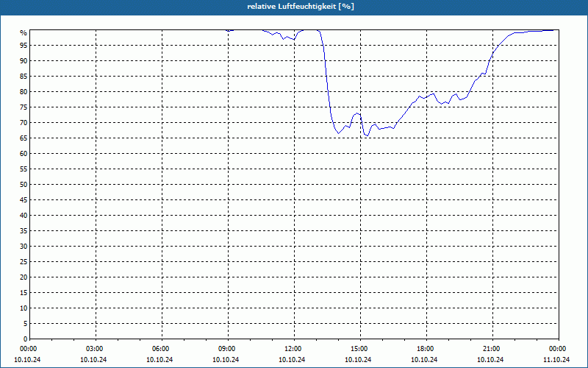The height and width of the screenshot is (368, 588).
Task: Select the y-axis label '85'
Action: [24, 77]
